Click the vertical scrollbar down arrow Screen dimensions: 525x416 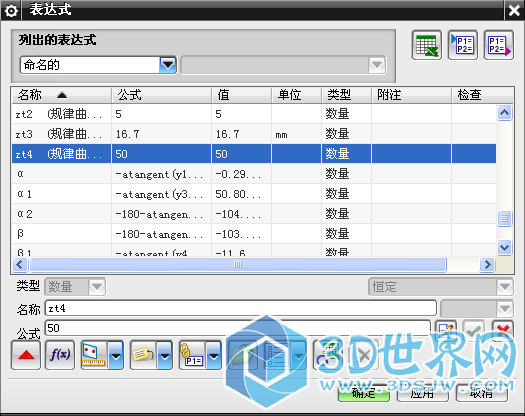[504, 248]
